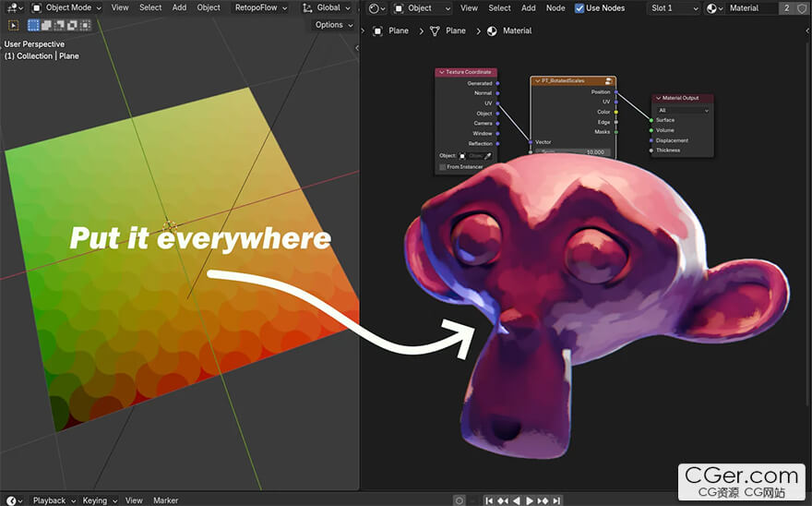Viewport: 812px width, 506px height.
Task: Open the viewport Add menu
Action: coord(179,7)
